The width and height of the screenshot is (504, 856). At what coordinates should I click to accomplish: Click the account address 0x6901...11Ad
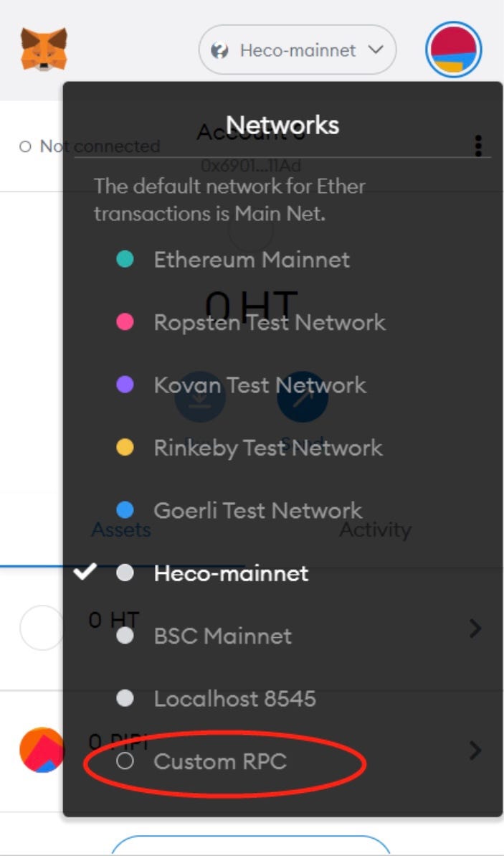click(252, 164)
